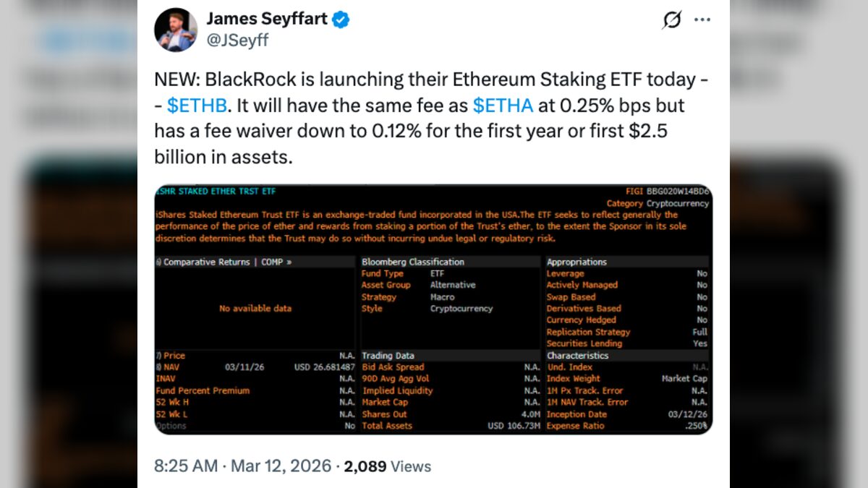Follow the $ETHA cashtag link
Image resolution: width=868 pixels, height=488 pixels.
(503, 106)
